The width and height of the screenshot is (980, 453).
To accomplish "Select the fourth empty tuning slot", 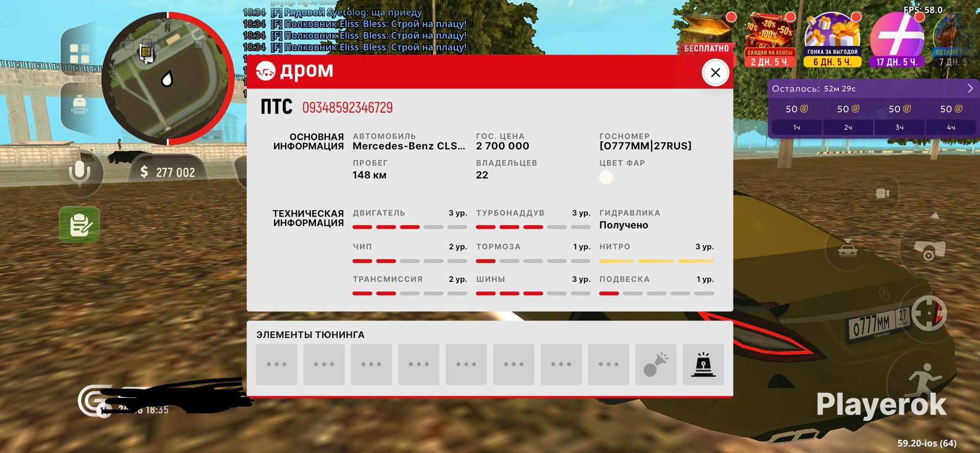I will pyautogui.click(x=419, y=364).
